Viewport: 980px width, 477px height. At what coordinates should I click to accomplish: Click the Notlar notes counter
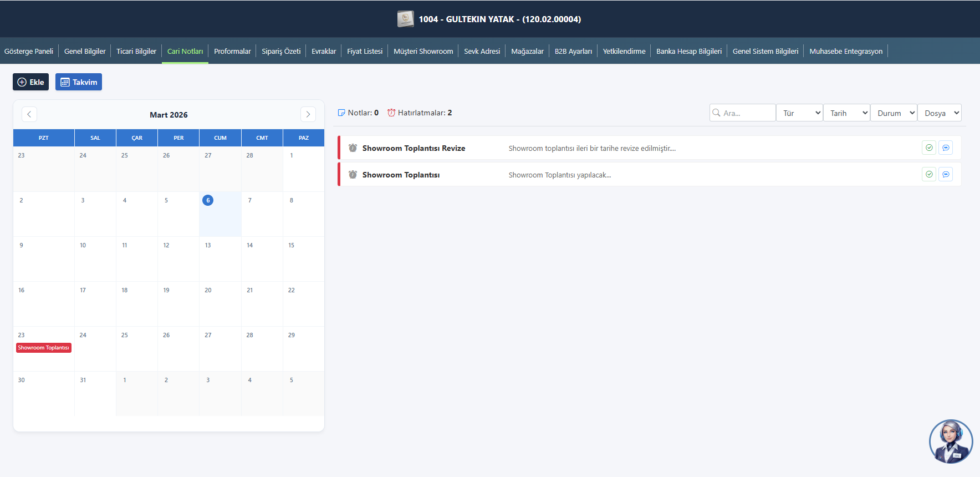(358, 113)
